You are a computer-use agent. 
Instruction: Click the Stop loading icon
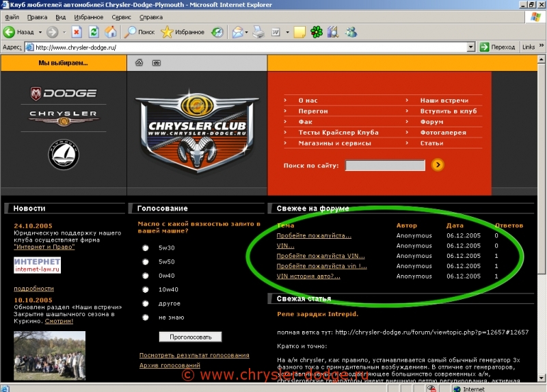coord(77,32)
